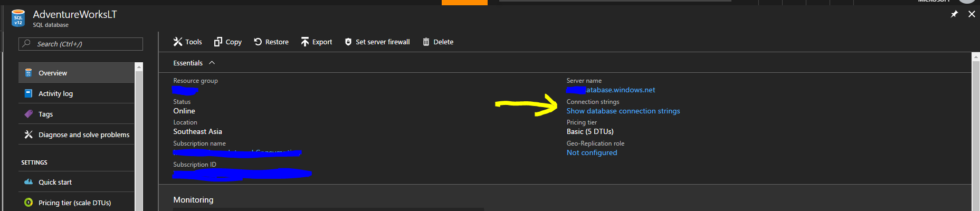Click the redacted Subscription name link
This screenshot has width=980, height=211.
pos(237,153)
